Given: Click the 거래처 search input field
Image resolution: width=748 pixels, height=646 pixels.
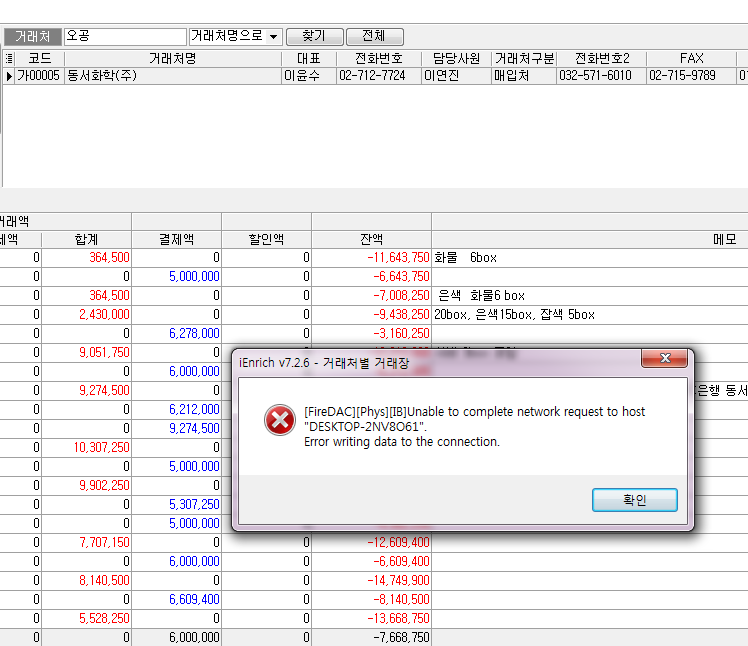Looking at the screenshot, I should pos(123,36).
